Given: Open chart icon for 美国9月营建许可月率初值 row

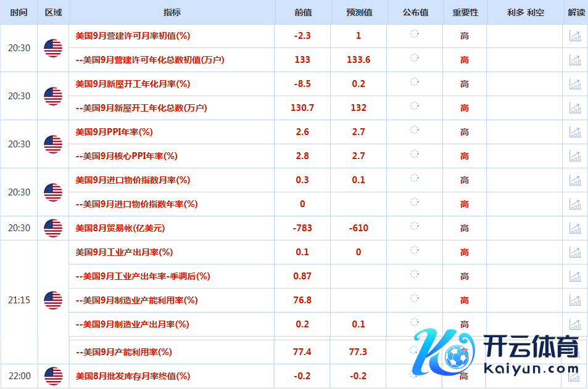Looking at the screenshot, I should click(x=575, y=36).
